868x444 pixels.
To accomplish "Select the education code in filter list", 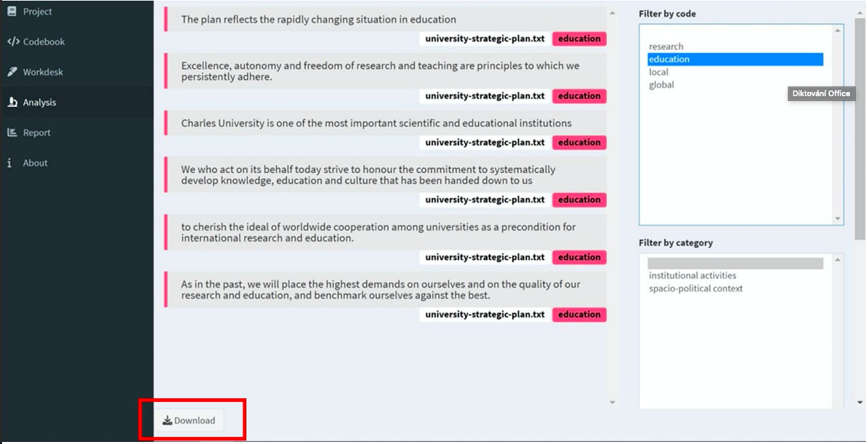I will click(x=735, y=59).
